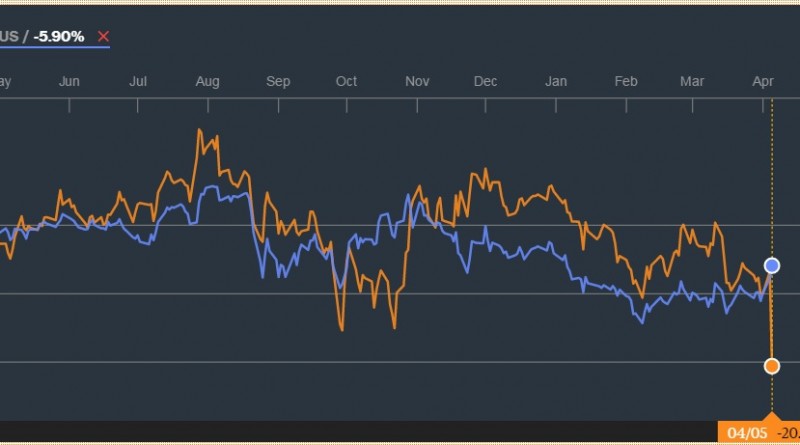Select the Aug label on time axis
This screenshot has height=445, width=800.
click(208, 81)
